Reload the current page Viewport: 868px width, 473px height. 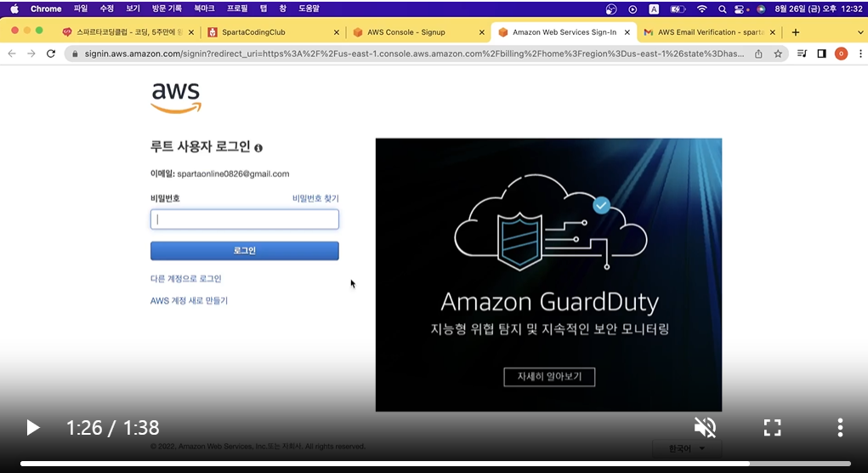coord(51,54)
